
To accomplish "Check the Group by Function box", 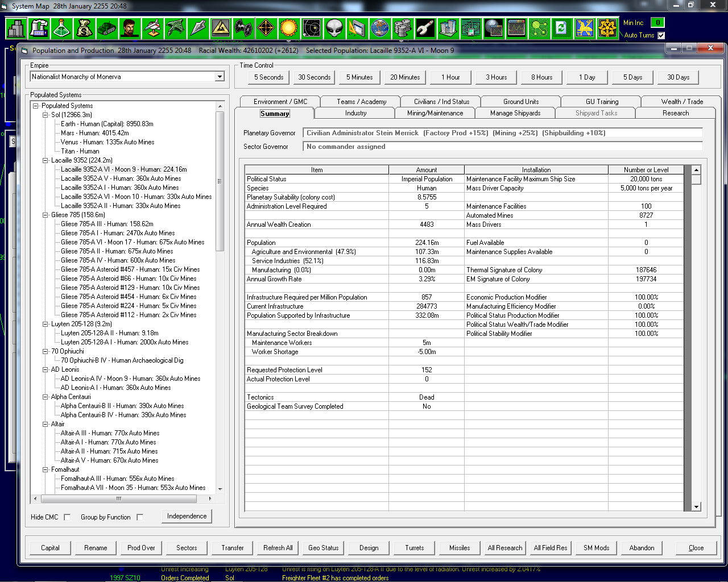I will (x=140, y=517).
